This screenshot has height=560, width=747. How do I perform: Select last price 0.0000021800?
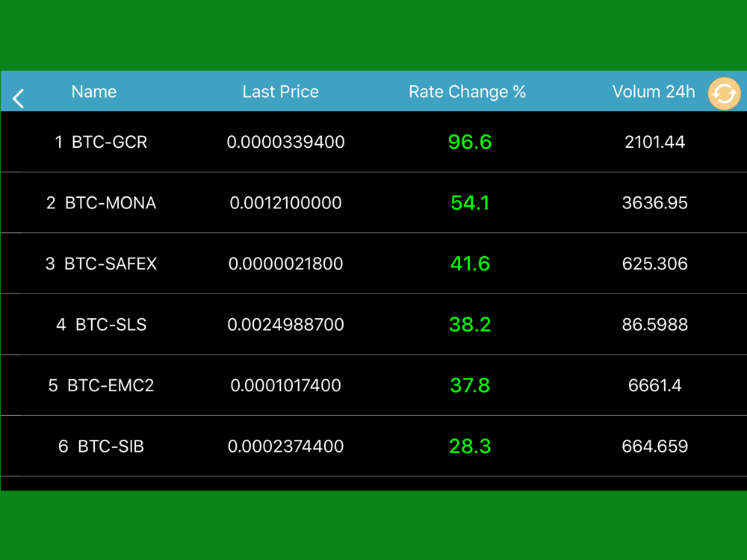tap(285, 264)
